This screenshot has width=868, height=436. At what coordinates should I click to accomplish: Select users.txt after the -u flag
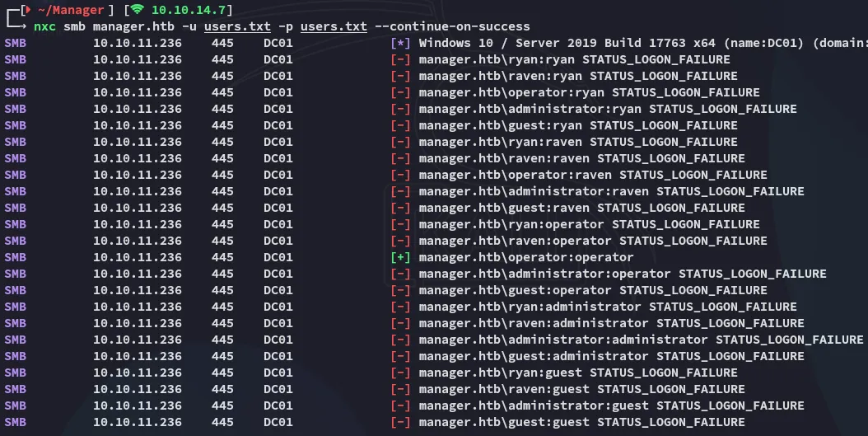point(237,26)
